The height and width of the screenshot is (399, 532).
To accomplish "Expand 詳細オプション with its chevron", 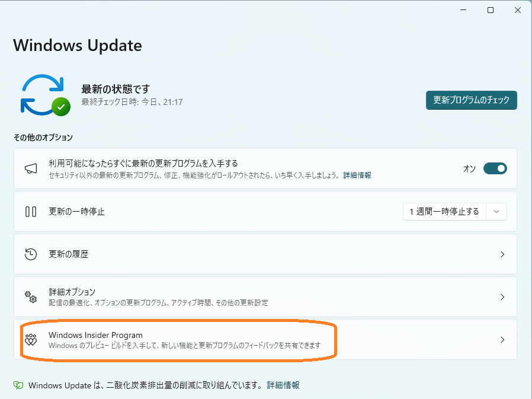I will [x=502, y=297].
